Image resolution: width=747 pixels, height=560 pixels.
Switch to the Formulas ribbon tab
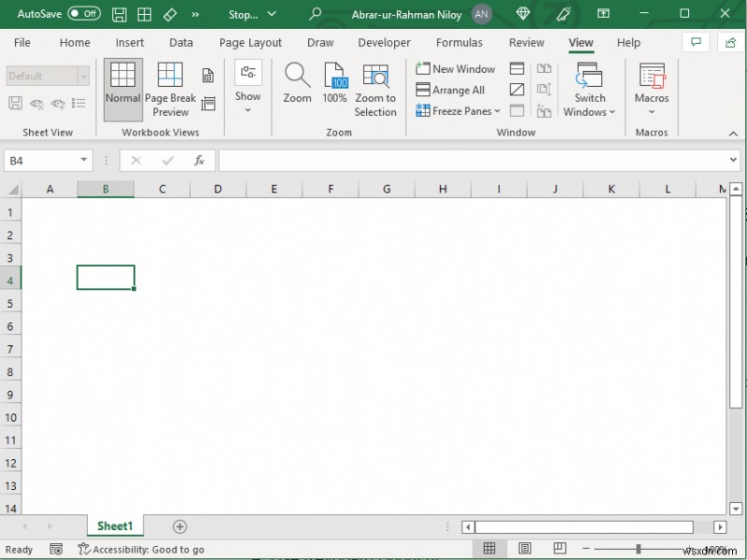[459, 42]
